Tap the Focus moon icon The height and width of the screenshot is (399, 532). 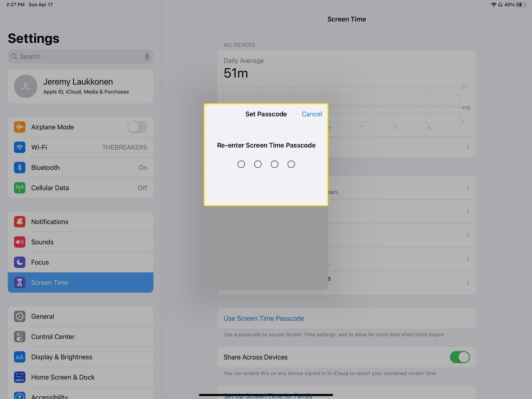pyautogui.click(x=20, y=262)
